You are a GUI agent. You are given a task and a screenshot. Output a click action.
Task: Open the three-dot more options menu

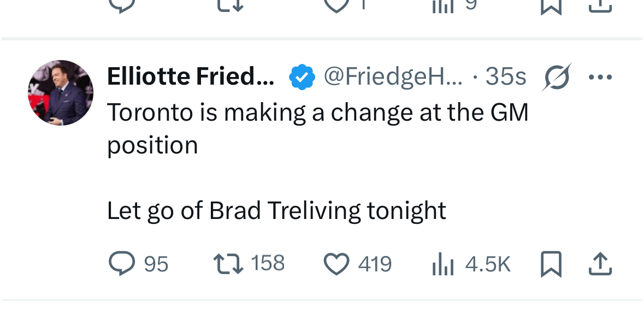point(600,77)
